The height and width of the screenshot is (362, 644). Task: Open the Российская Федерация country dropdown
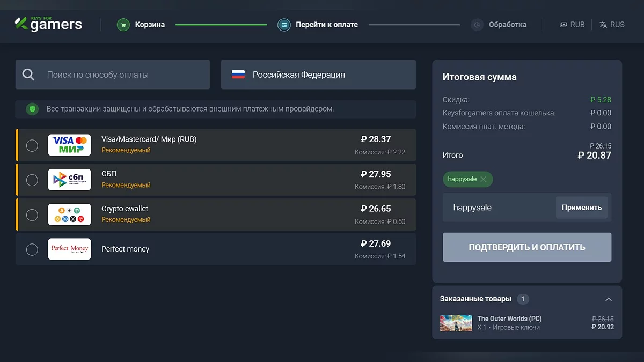point(318,75)
